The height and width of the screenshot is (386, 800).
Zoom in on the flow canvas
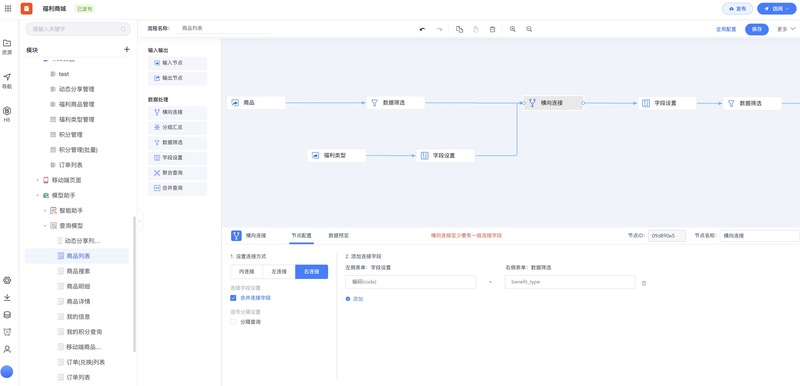pos(513,29)
